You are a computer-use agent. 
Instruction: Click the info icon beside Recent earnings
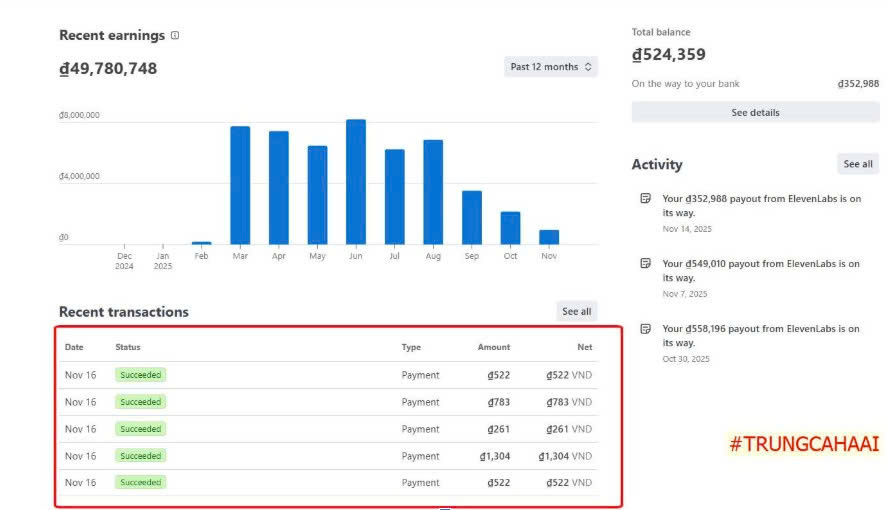[175, 35]
